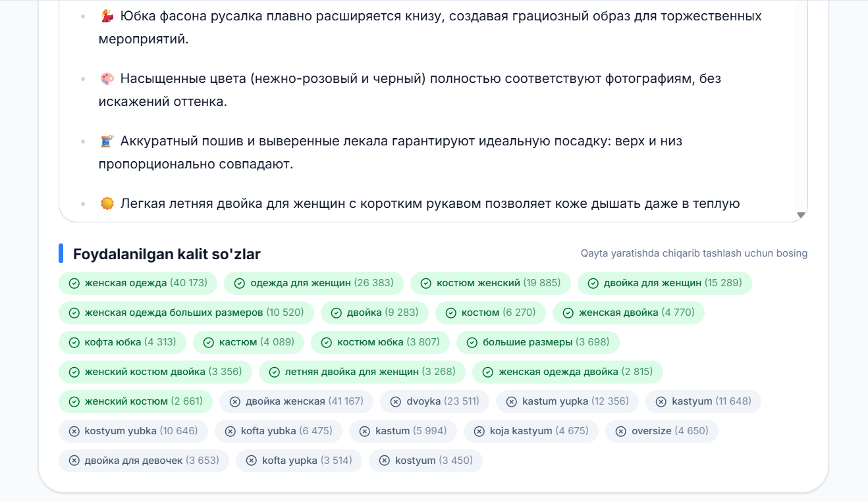Click X icon on 'dvoyka' chip
The image size is (868, 502).
coord(396,401)
